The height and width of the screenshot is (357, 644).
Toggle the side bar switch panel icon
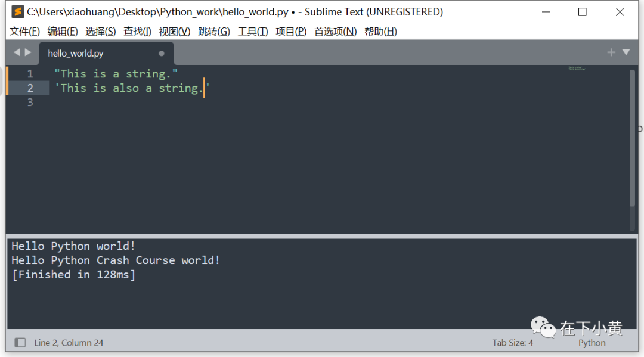click(x=20, y=343)
